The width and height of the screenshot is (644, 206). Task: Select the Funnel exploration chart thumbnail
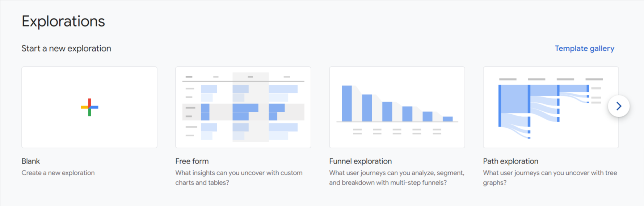[x=397, y=107]
